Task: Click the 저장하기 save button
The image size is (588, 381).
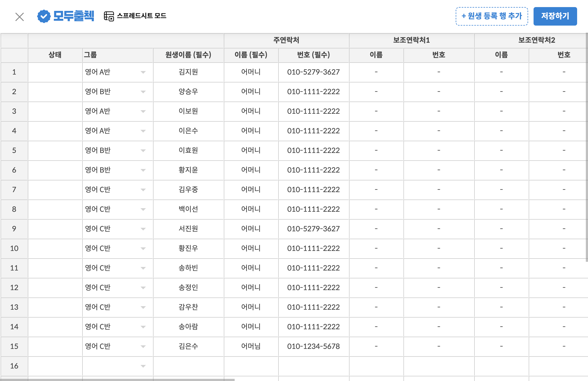Action: click(555, 16)
